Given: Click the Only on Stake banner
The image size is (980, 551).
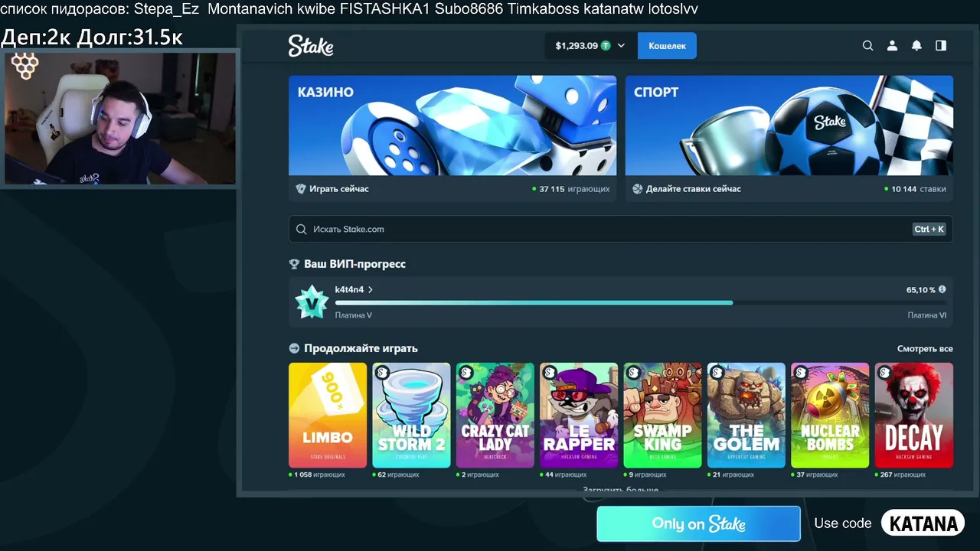Looking at the screenshot, I should click(x=698, y=524).
